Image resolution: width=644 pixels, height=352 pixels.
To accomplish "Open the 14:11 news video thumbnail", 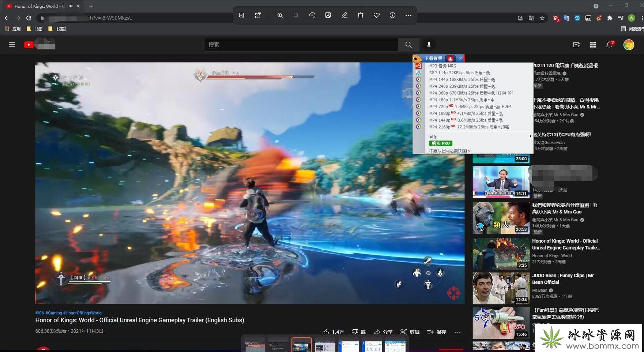I will (501, 182).
